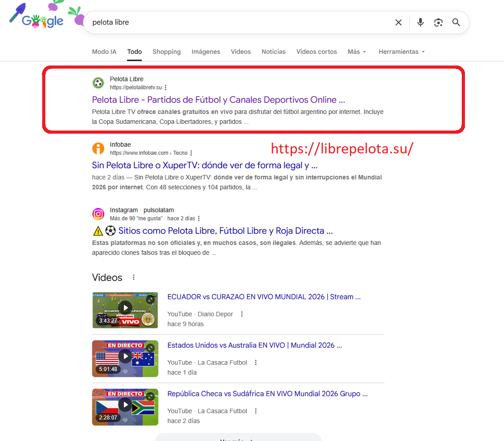Viewport: 504px width, 441px height.
Task: Open 'Sin Pelota Libre o XuperTV' article link
Action: point(205,166)
